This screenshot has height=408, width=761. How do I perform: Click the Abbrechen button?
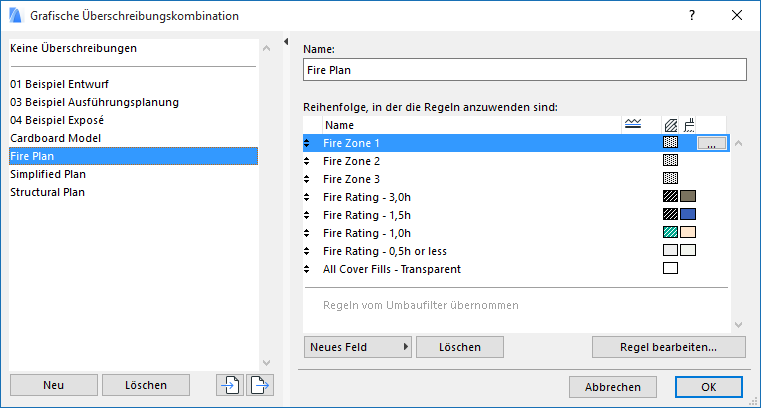click(x=612, y=386)
